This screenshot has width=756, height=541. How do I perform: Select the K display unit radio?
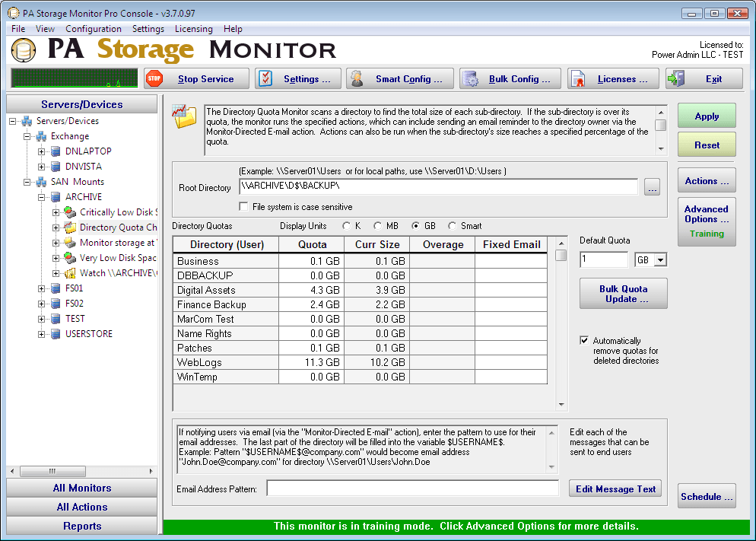pyautogui.click(x=346, y=226)
